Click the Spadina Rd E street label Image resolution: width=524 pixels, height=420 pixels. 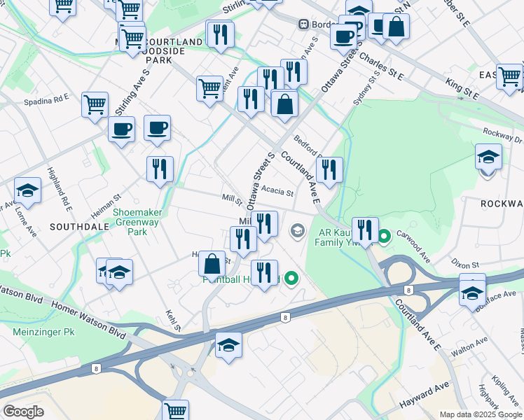point(46,99)
